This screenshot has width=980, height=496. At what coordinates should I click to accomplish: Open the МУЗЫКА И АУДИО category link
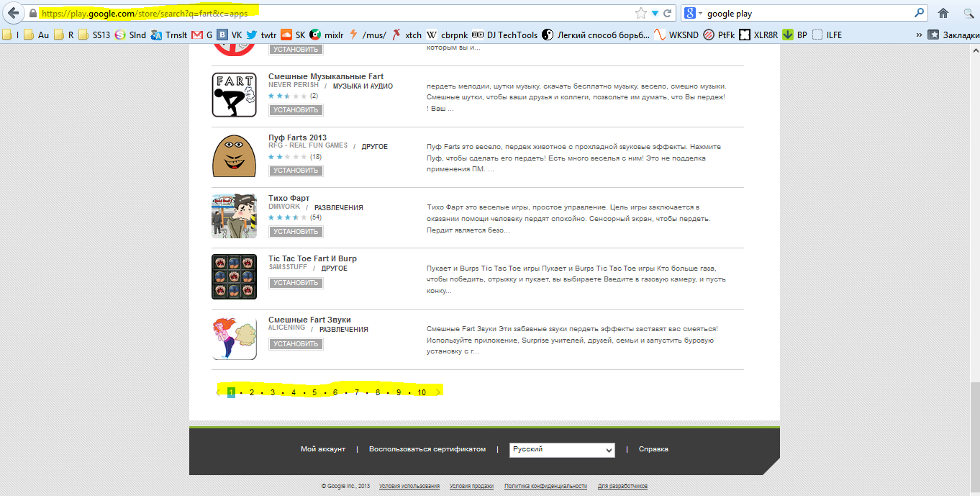click(x=363, y=86)
